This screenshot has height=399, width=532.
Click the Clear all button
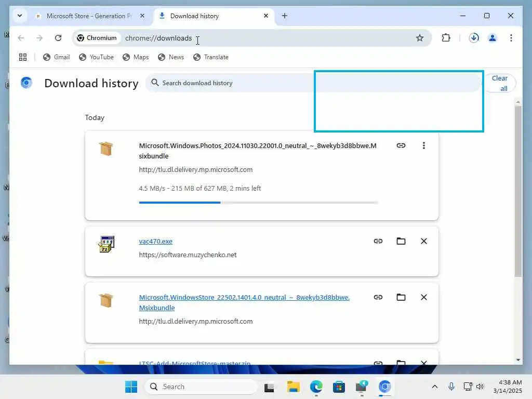pyautogui.click(x=500, y=83)
